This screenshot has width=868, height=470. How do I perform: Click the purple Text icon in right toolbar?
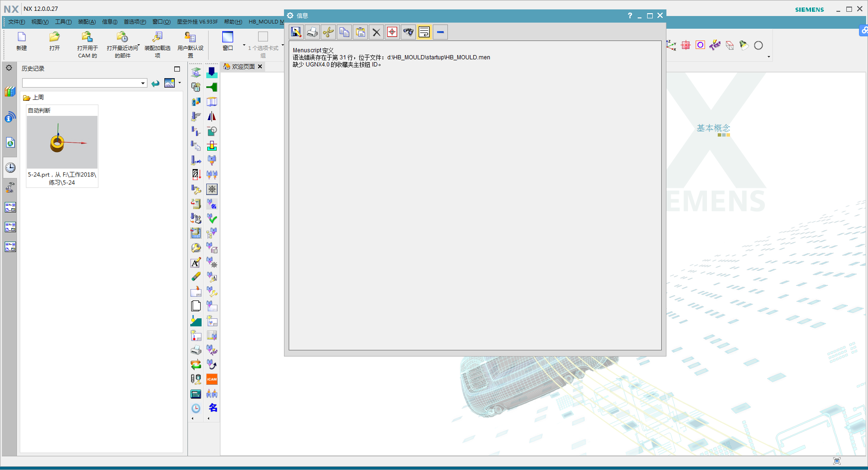tap(715, 45)
